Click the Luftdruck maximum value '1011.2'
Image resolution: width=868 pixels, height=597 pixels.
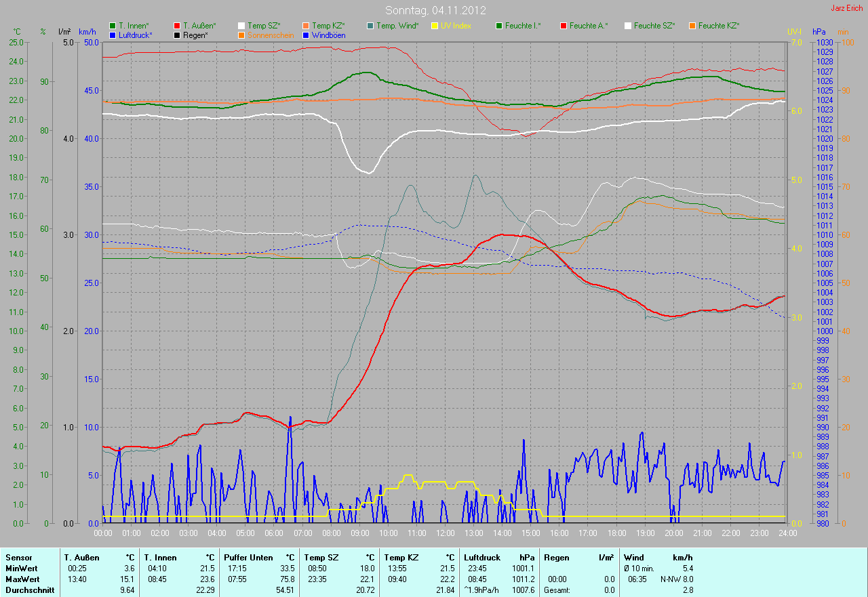pyautogui.click(x=524, y=579)
